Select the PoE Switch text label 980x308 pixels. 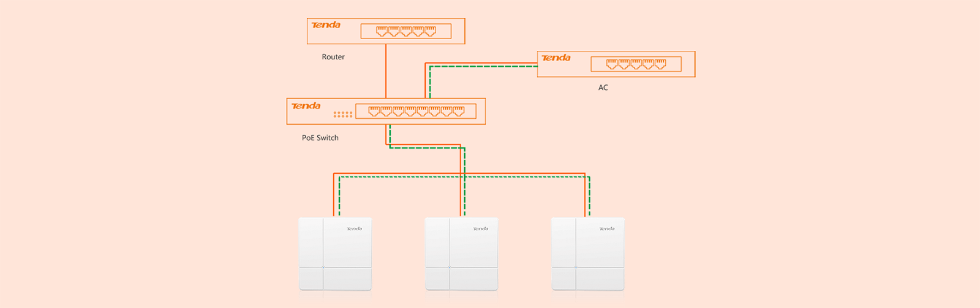pyautogui.click(x=320, y=138)
